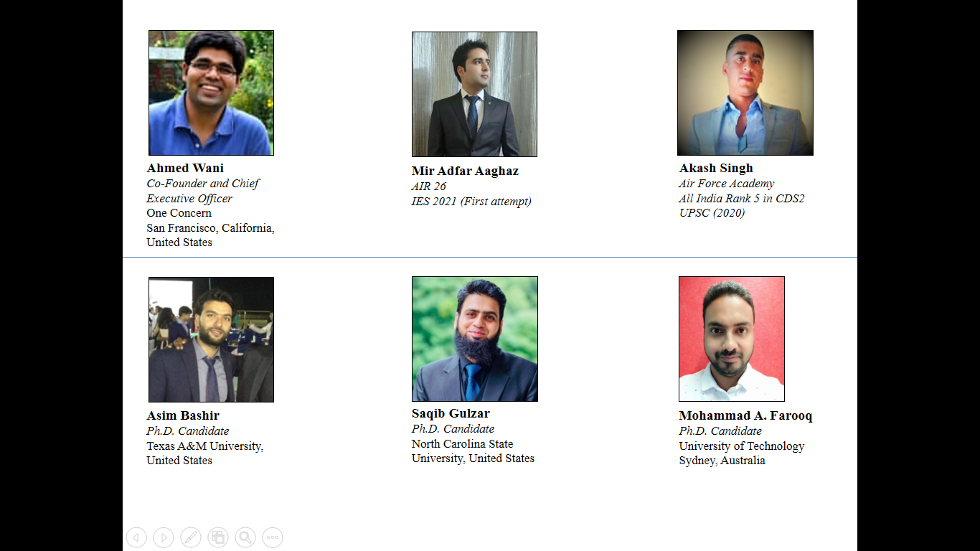Click the Akash Singh name text
The image size is (980, 551).
pos(716,168)
